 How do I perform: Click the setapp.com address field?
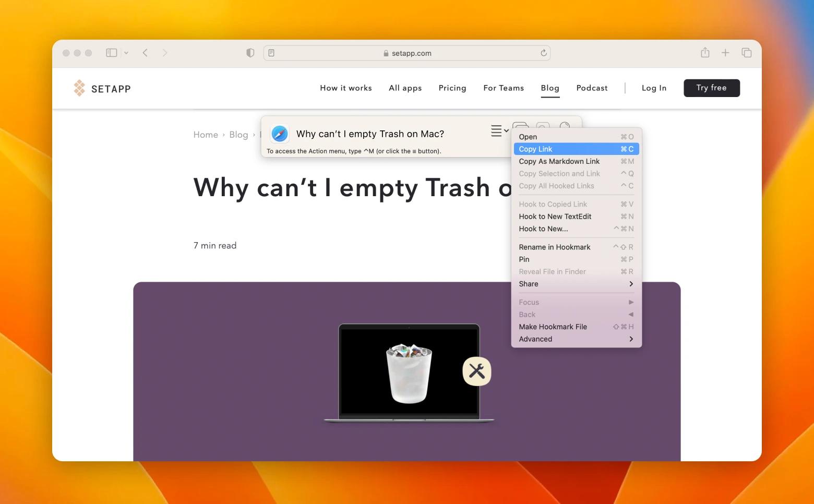[x=407, y=53]
